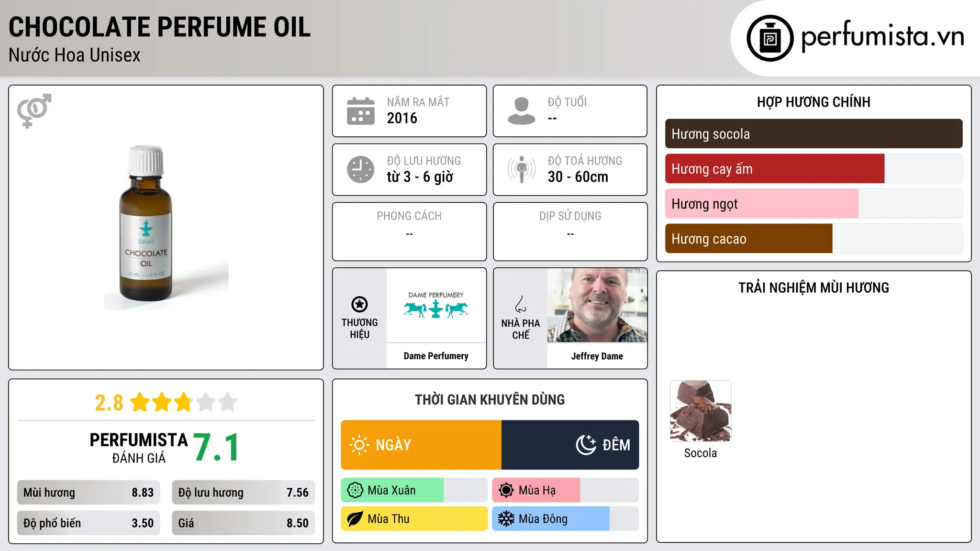The image size is (980, 551).
Task: Click the Phong cách card label
Action: coord(409,216)
